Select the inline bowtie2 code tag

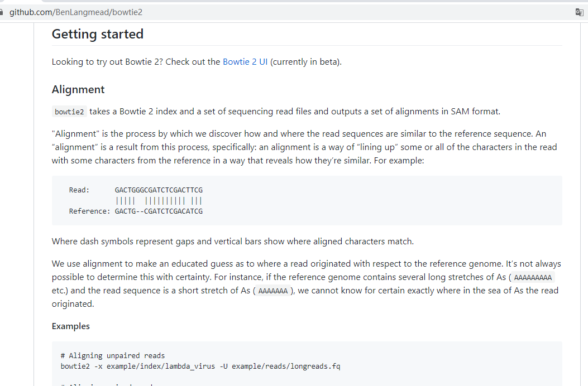click(69, 112)
